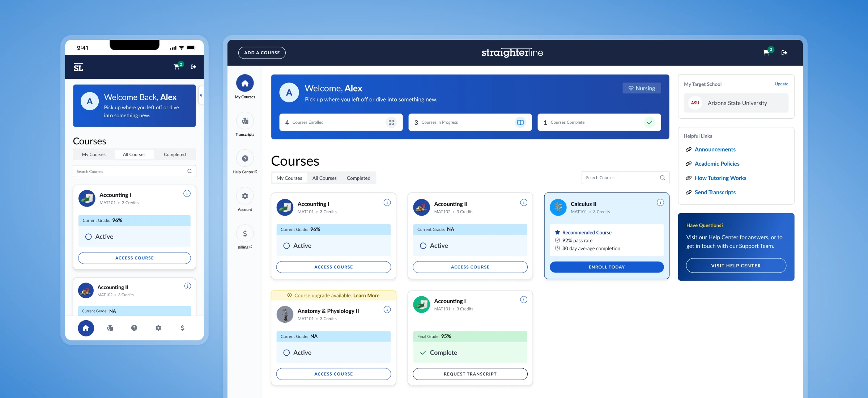Tap home icon in mobile bottom navigation
Screen dimensions: 868x398
[x=86, y=328]
